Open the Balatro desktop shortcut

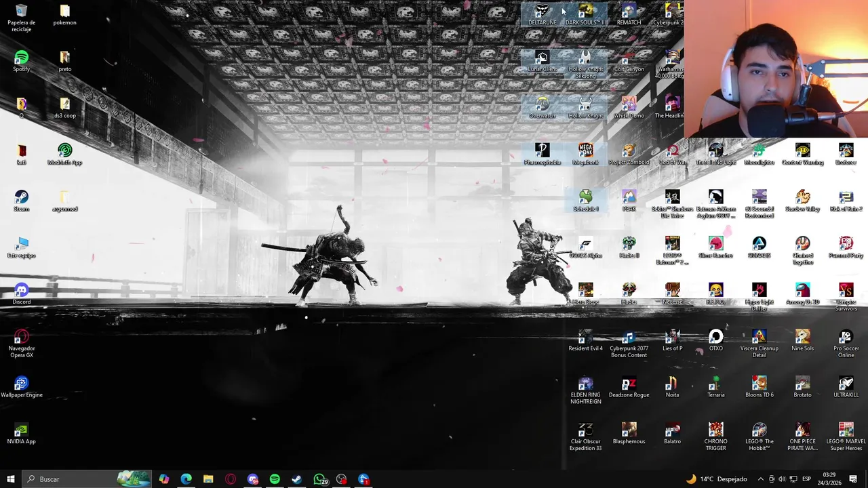coord(672,434)
